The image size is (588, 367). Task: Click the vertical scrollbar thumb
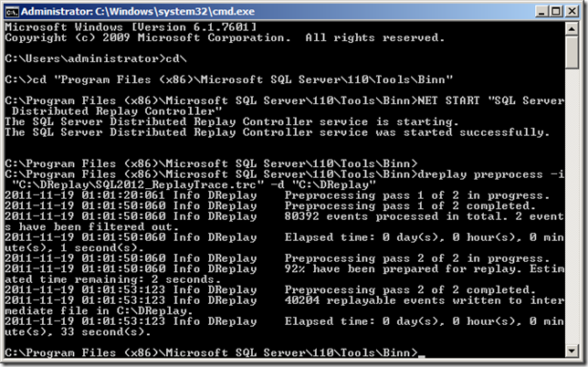point(572,52)
